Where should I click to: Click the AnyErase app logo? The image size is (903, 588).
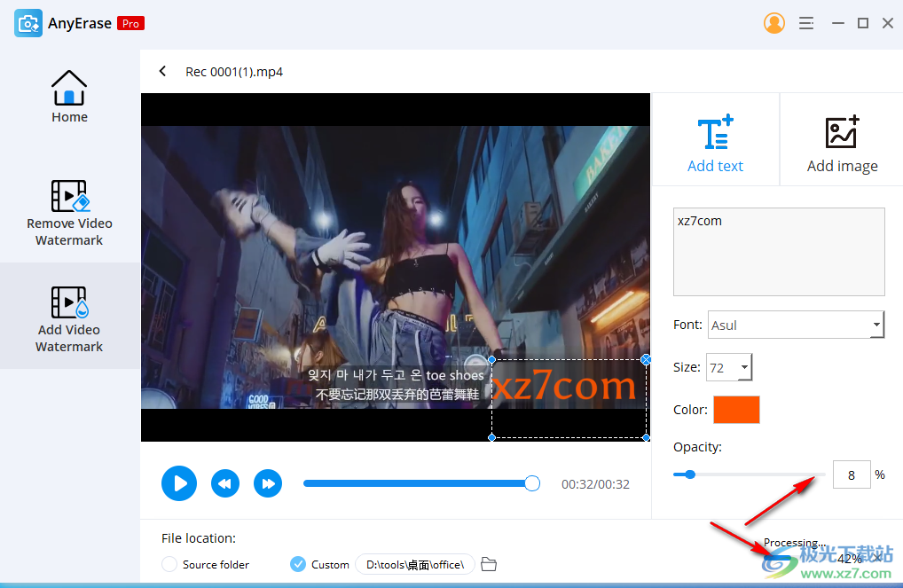(x=28, y=24)
